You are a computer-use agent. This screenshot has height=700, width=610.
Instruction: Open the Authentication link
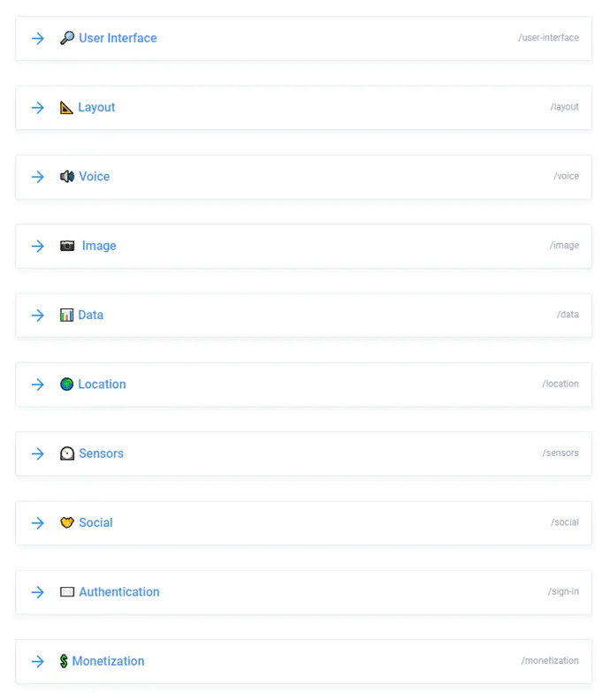(119, 592)
